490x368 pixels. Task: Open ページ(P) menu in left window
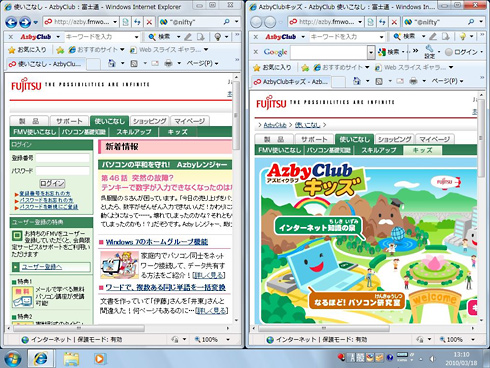tap(203, 63)
